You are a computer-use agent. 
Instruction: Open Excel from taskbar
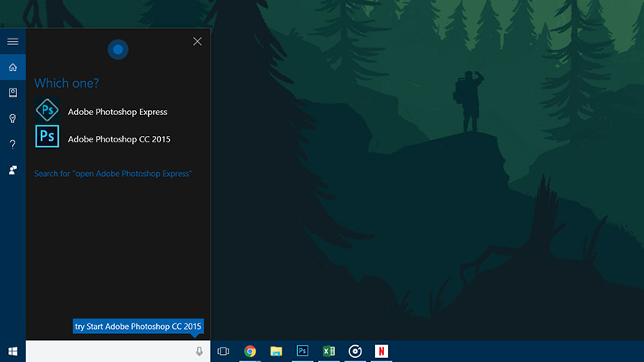tap(328, 352)
